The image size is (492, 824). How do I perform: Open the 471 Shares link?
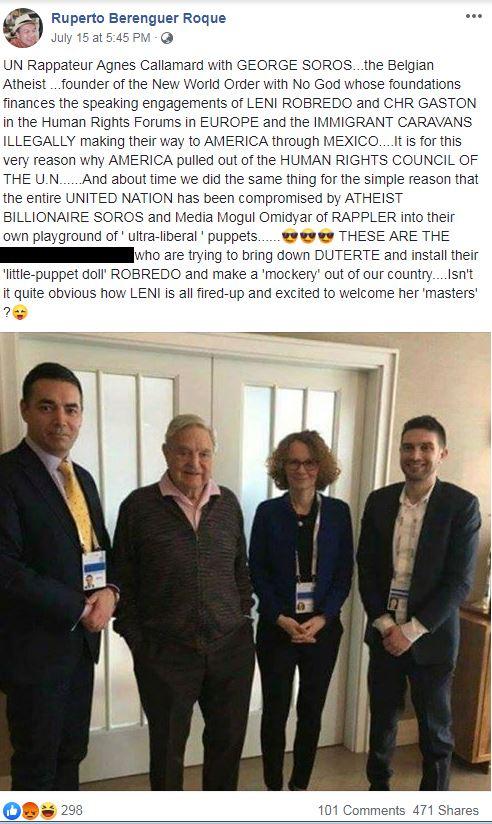[x=446, y=810]
